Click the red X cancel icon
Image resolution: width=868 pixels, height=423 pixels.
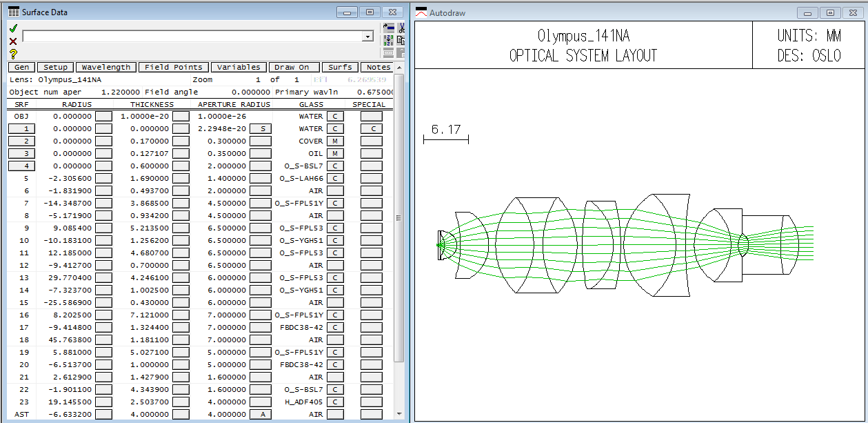(13, 41)
